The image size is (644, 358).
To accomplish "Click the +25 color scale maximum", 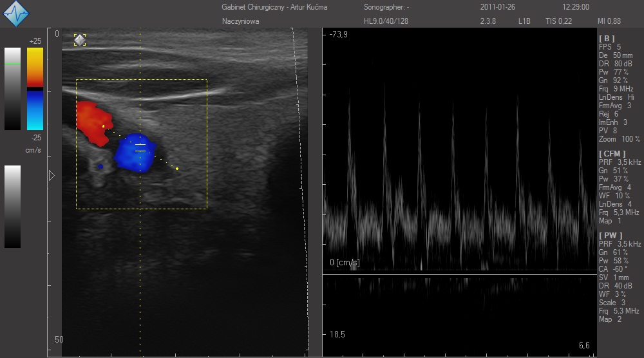I will (x=35, y=41).
